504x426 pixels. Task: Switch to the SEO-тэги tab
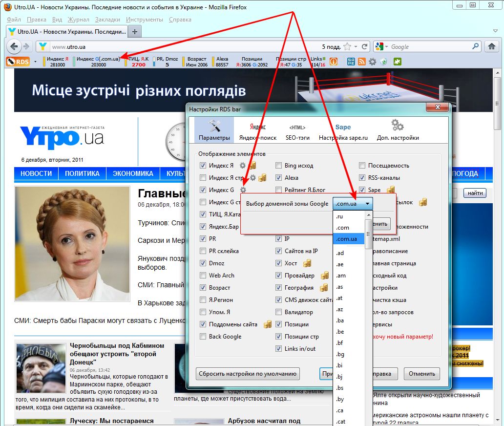pyautogui.click(x=297, y=130)
